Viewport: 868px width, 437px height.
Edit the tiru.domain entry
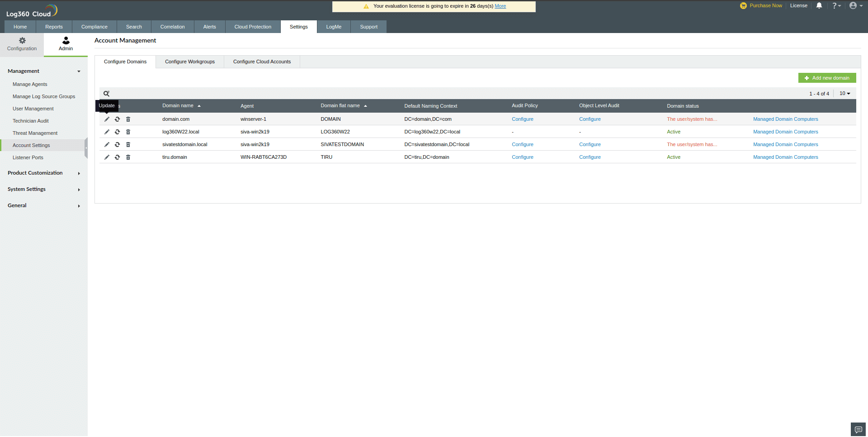coord(107,157)
